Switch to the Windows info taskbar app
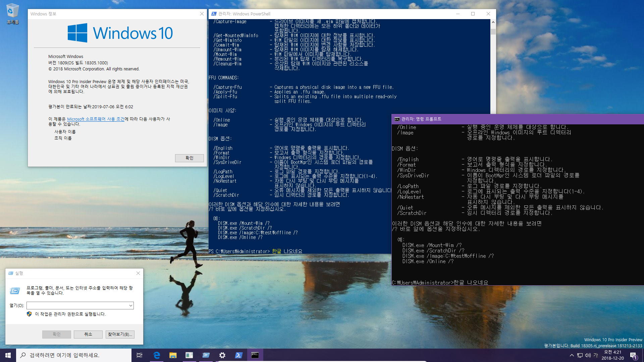 pos(189,355)
